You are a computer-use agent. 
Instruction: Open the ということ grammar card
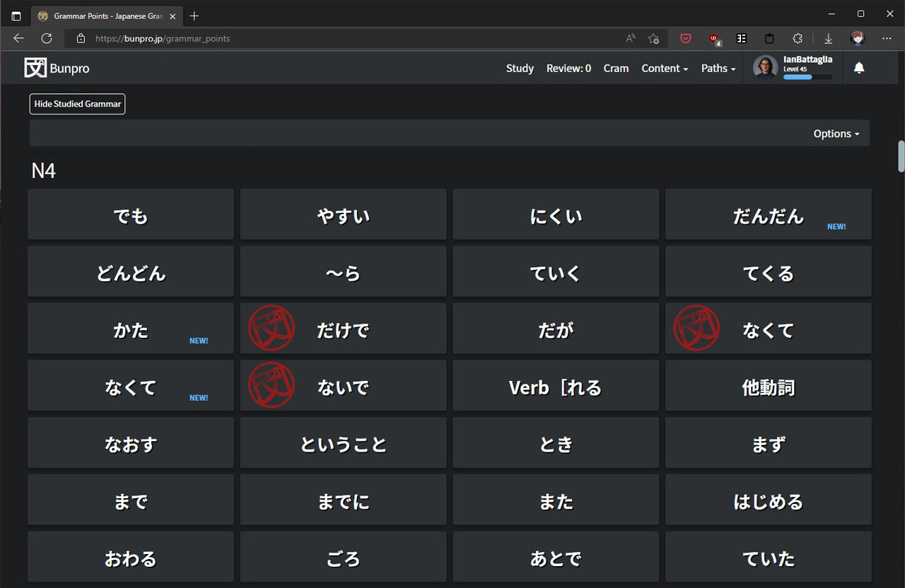pyautogui.click(x=343, y=443)
